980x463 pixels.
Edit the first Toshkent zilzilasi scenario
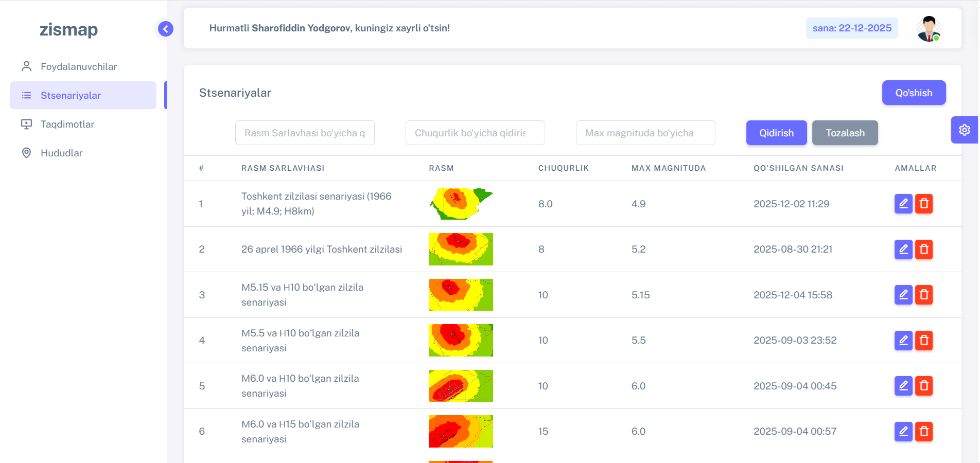(x=903, y=204)
